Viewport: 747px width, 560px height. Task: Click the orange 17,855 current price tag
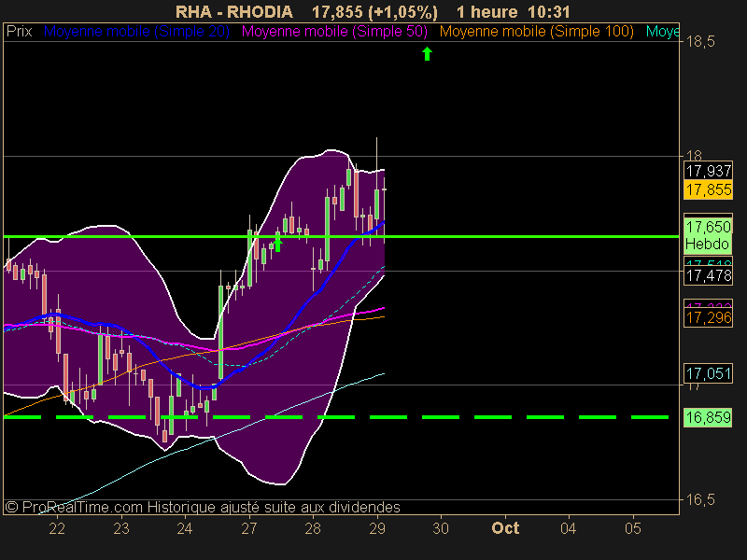pyautogui.click(x=709, y=190)
